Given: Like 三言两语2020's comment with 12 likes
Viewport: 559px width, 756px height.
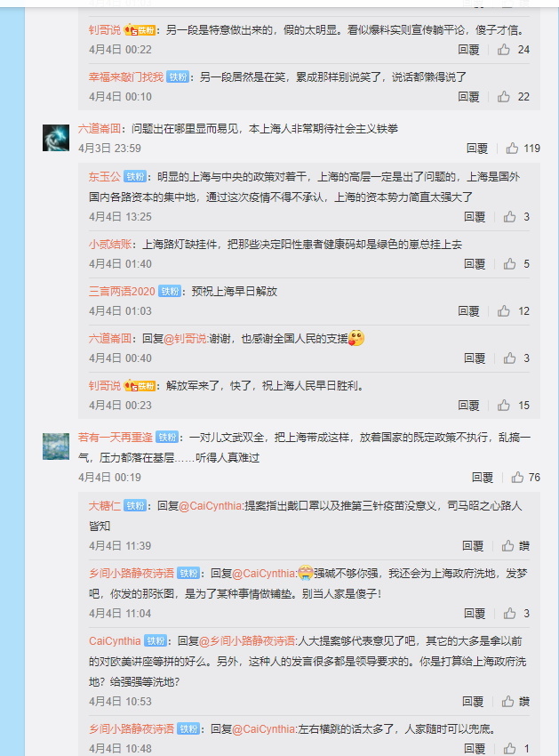Looking at the screenshot, I should click(x=514, y=311).
